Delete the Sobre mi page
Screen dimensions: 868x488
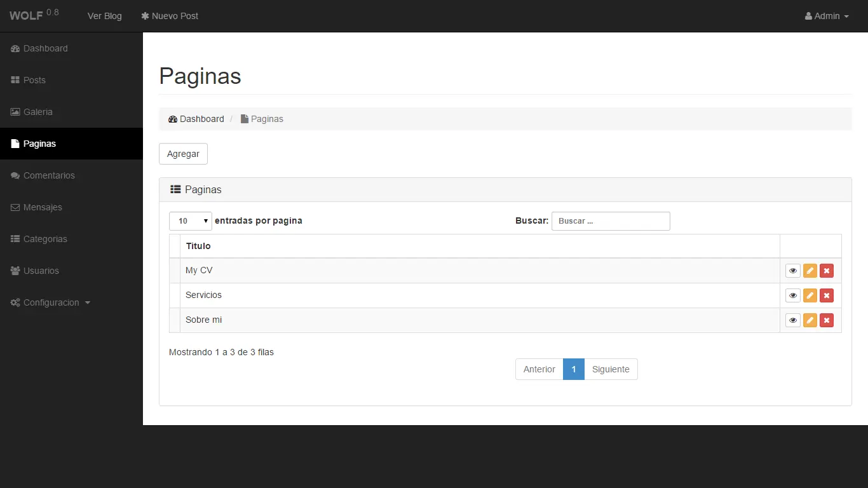pos(827,320)
